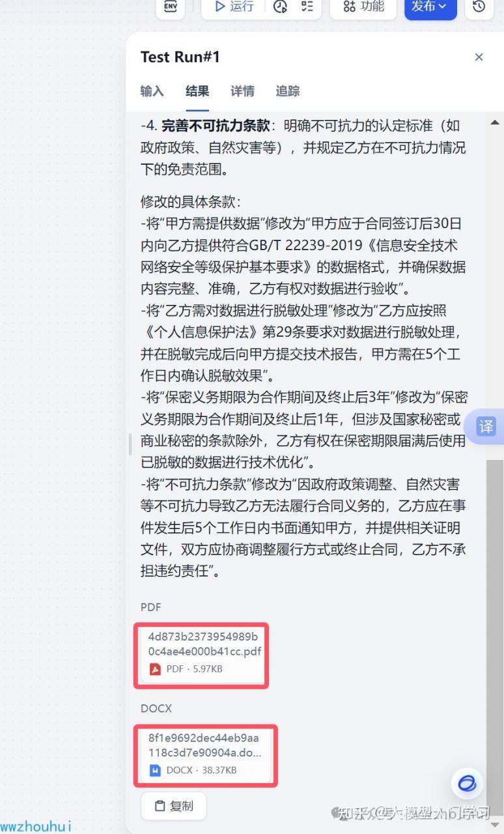Click the blue DOCX file type icon
Viewport: 504px width, 834px height.
[155, 770]
